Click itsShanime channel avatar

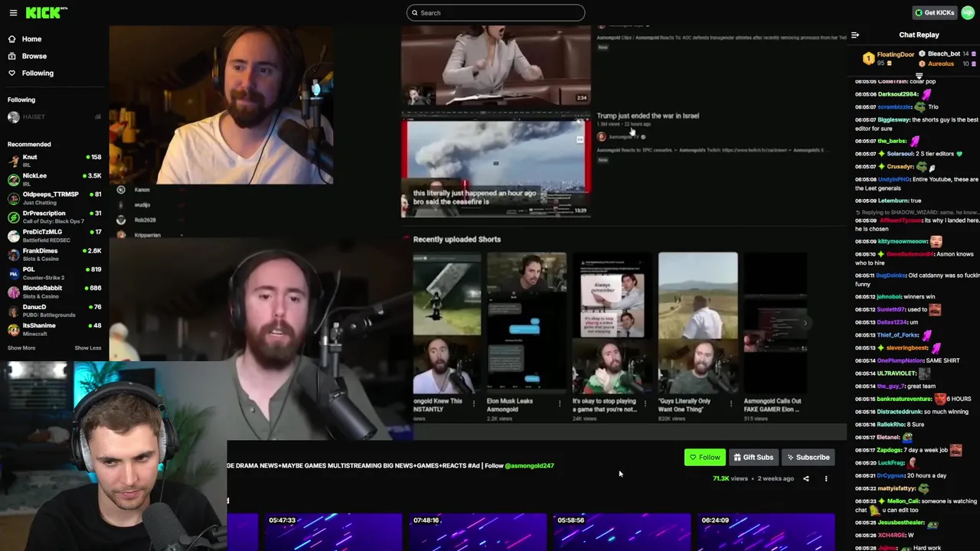pos(14,329)
